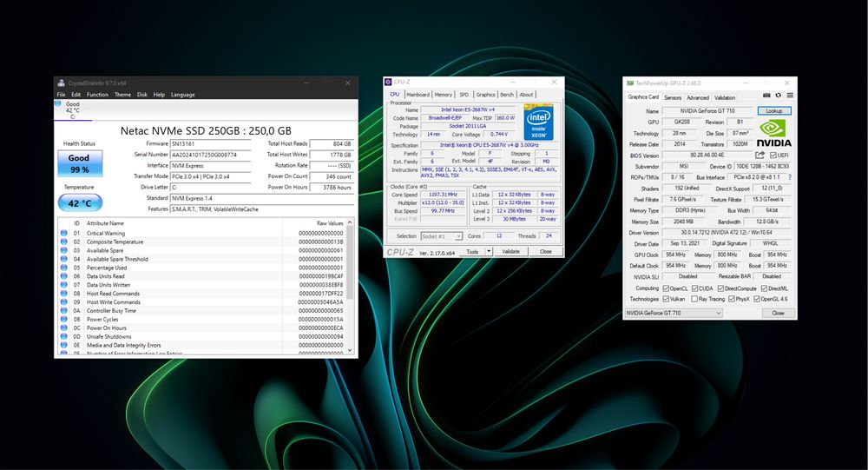The height and width of the screenshot is (470, 868).
Task: Click status orb of Media and Data Integrity Errors row
Action: pyautogui.click(x=64, y=345)
